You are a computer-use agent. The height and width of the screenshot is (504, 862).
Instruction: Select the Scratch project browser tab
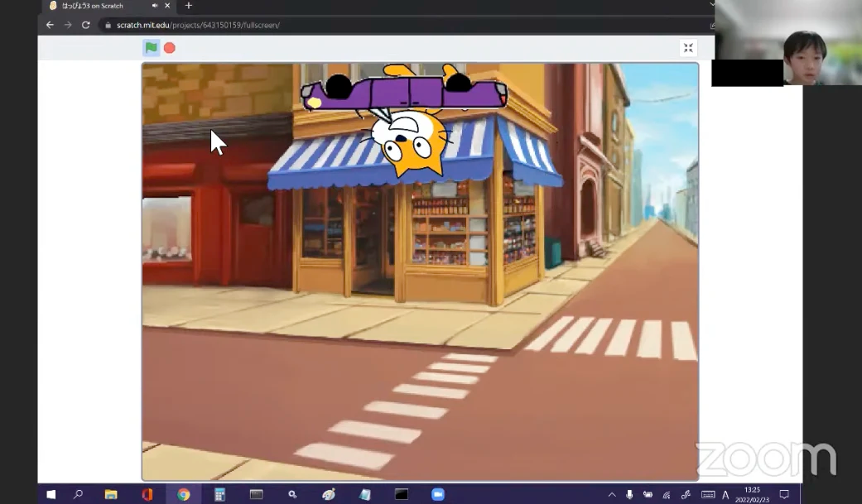pyautogui.click(x=108, y=6)
